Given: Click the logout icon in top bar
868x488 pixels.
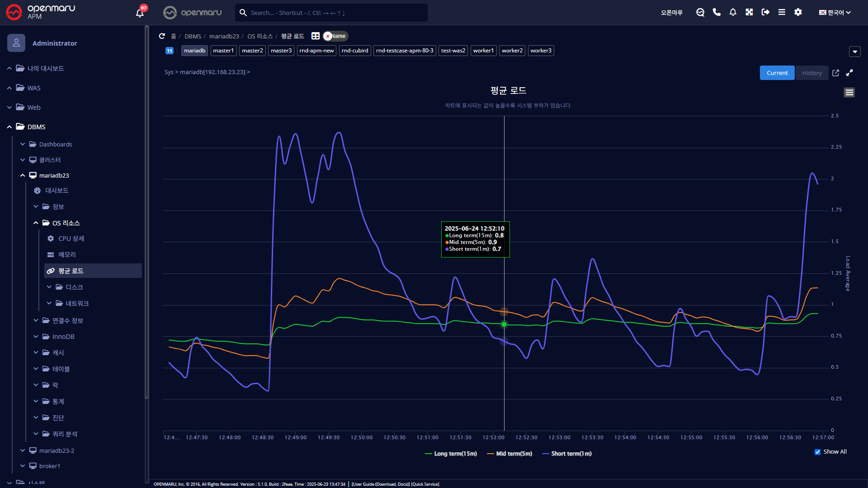Looking at the screenshot, I should (x=765, y=12).
